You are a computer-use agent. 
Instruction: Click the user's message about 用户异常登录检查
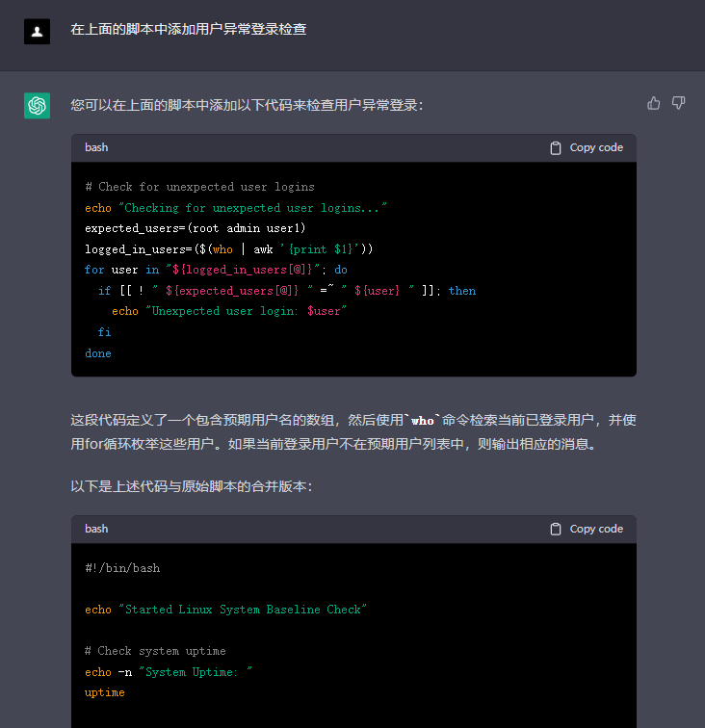[x=189, y=30]
